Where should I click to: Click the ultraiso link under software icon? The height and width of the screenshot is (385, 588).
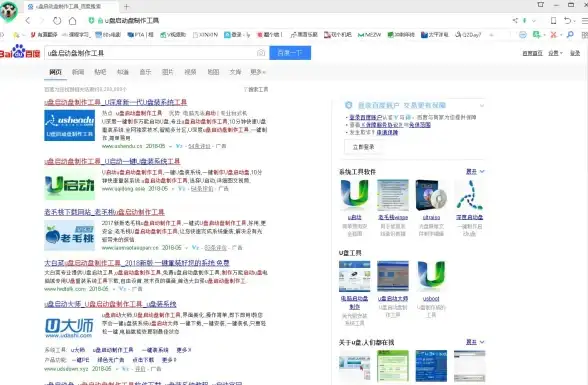tap(431, 217)
